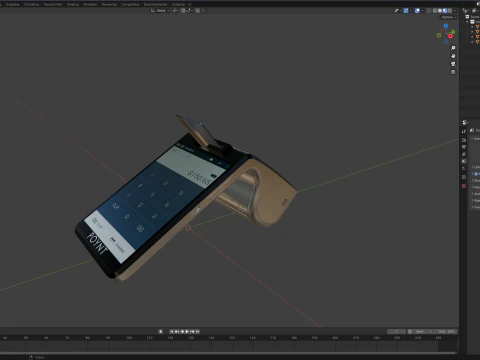Viewport: 480px width, 360px height.
Task: Play the animation forward
Action: 187,331
